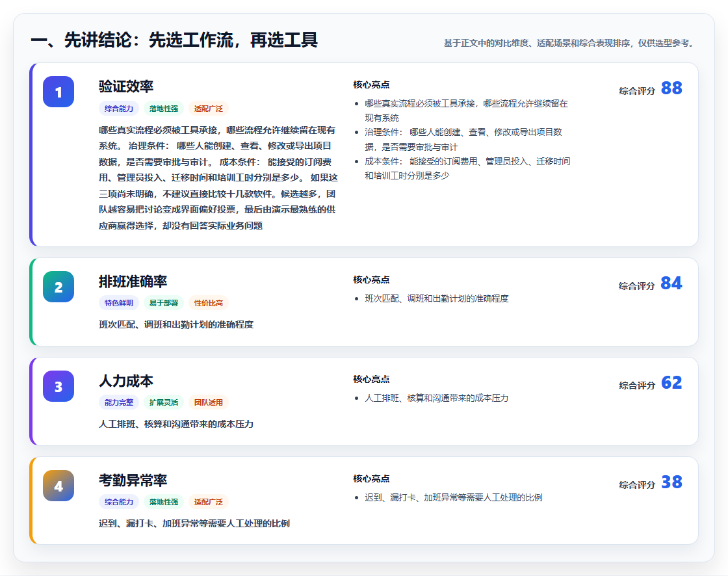
Task: Click the score 62 value
Action: click(671, 382)
